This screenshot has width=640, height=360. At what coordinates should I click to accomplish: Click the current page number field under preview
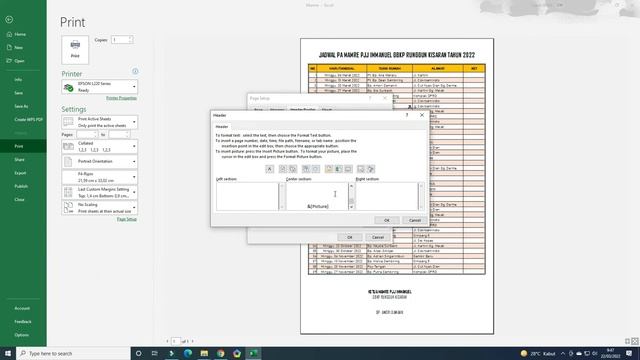[176, 341]
